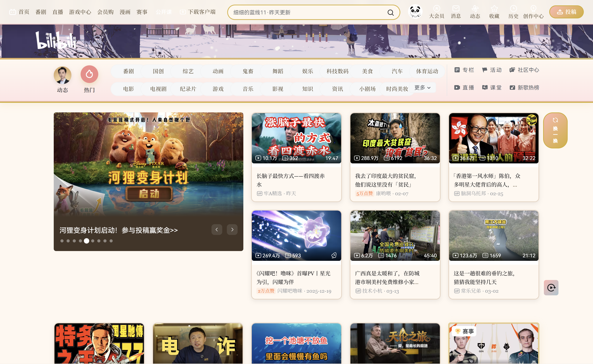This screenshot has height=364, width=593.
Task: Open the 消息 messages icon
Action: (x=456, y=9)
